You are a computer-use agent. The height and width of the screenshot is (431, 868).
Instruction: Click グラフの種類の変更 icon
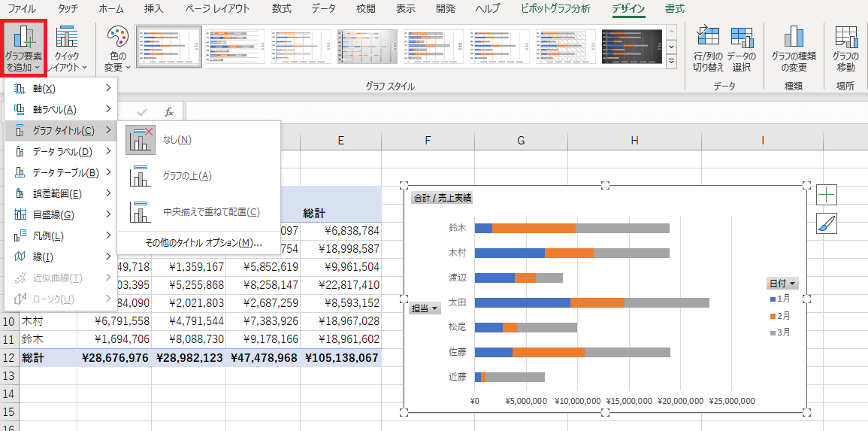(794, 48)
